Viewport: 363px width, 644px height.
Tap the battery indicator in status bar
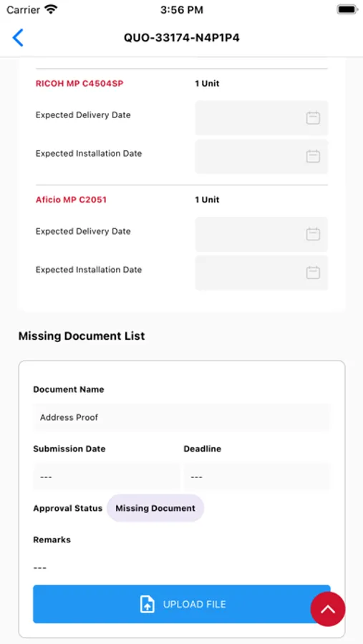(x=347, y=9)
